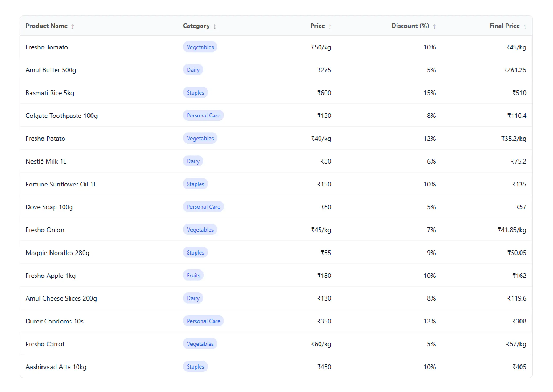Sort by Price using its arrow icon
Screen dimensions: 553x392
pyautogui.click(x=330, y=26)
